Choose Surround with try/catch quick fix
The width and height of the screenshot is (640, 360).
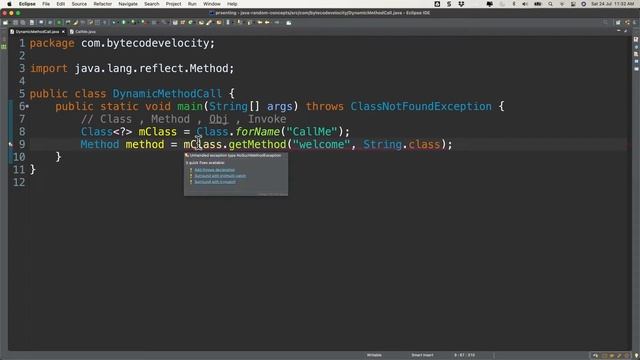pyautogui.click(x=215, y=182)
